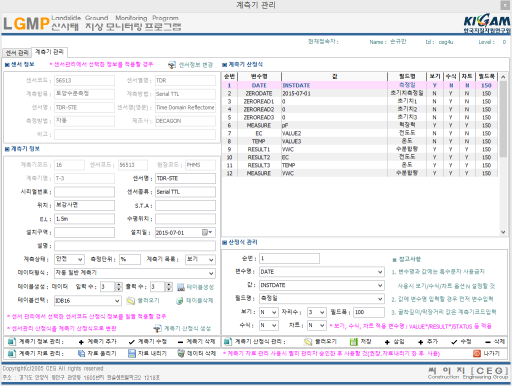Click the 순번 input field in 산정식 관리

[x=289, y=258]
